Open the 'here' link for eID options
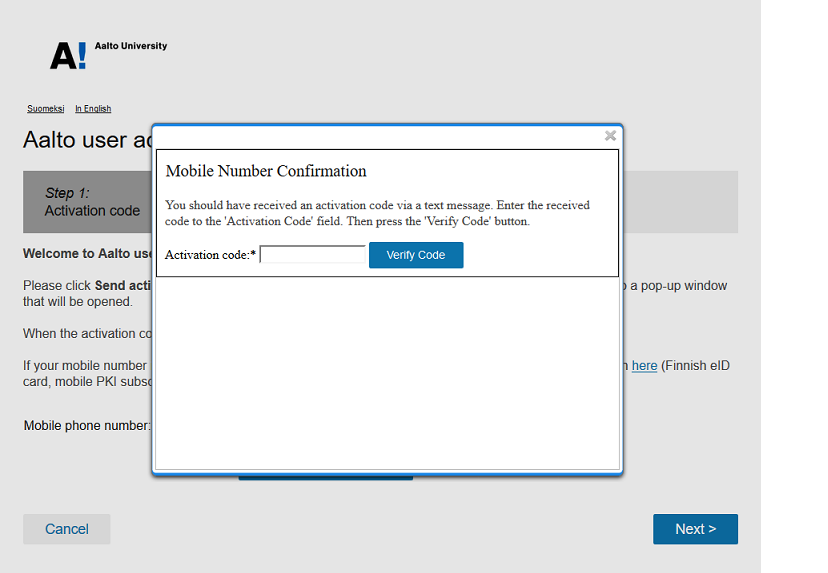Image resolution: width=828 pixels, height=573 pixels. tap(644, 366)
